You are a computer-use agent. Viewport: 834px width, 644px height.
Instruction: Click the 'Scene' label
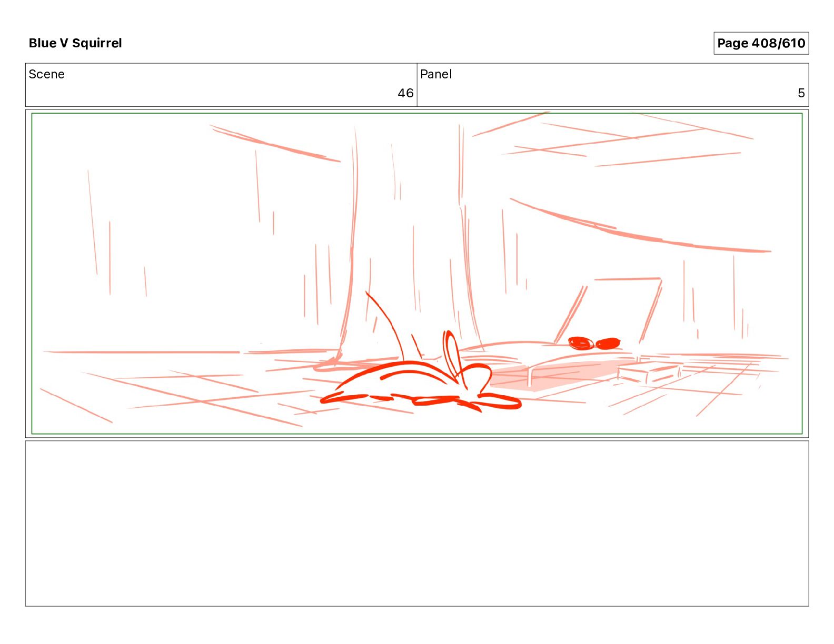coord(46,74)
